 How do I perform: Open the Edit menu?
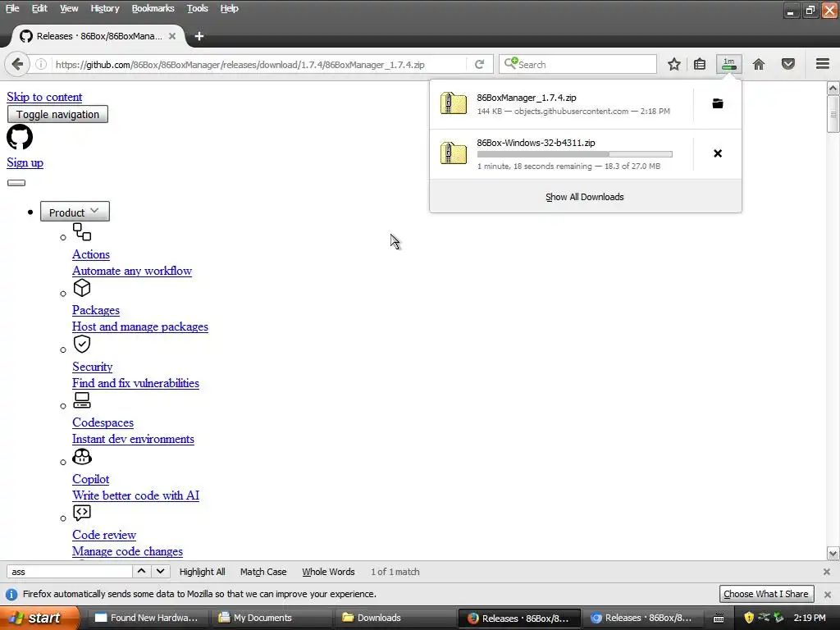tap(39, 8)
